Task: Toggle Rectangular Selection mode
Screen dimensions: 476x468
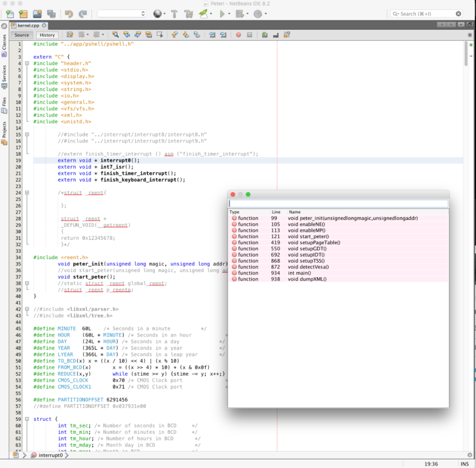Action: (x=160, y=35)
